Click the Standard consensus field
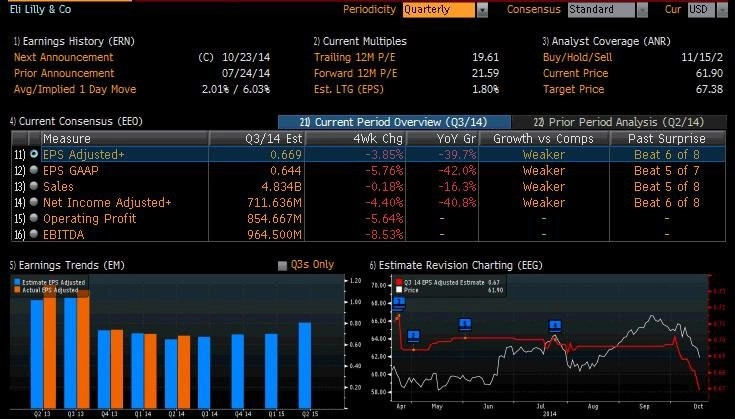The width and height of the screenshot is (735, 419). click(601, 10)
